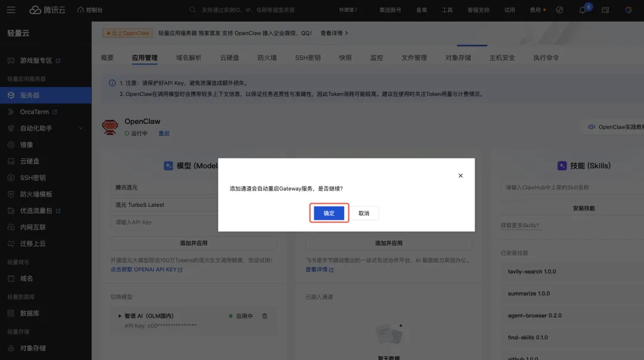Delete the 智谱 AI model with trash icon
This screenshot has width=644, height=360.
[x=265, y=316]
